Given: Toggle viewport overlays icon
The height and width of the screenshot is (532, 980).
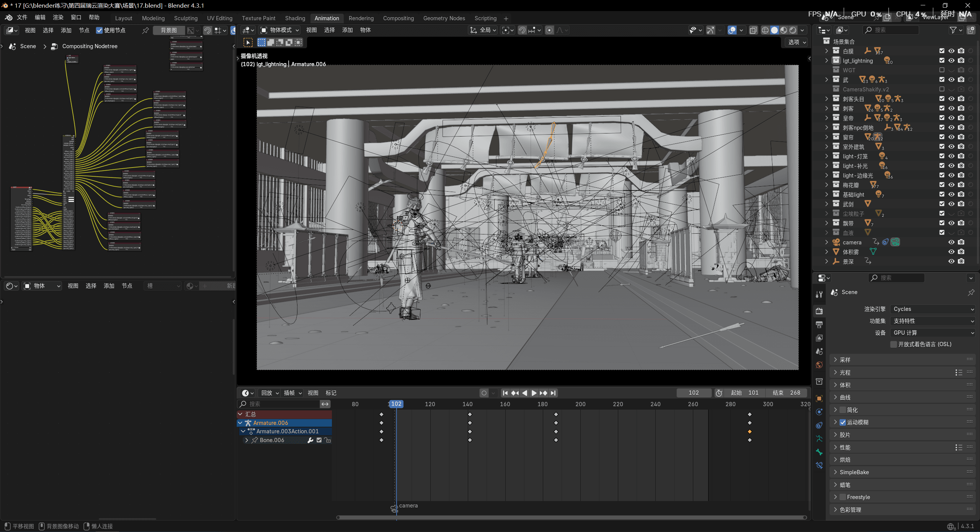Looking at the screenshot, I should (732, 30).
